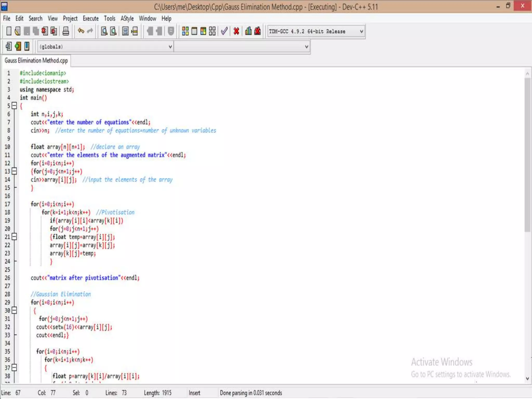This screenshot has height=399, width=532.
Task: Toggle the fold marker at line 21
Action: [x=15, y=236]
